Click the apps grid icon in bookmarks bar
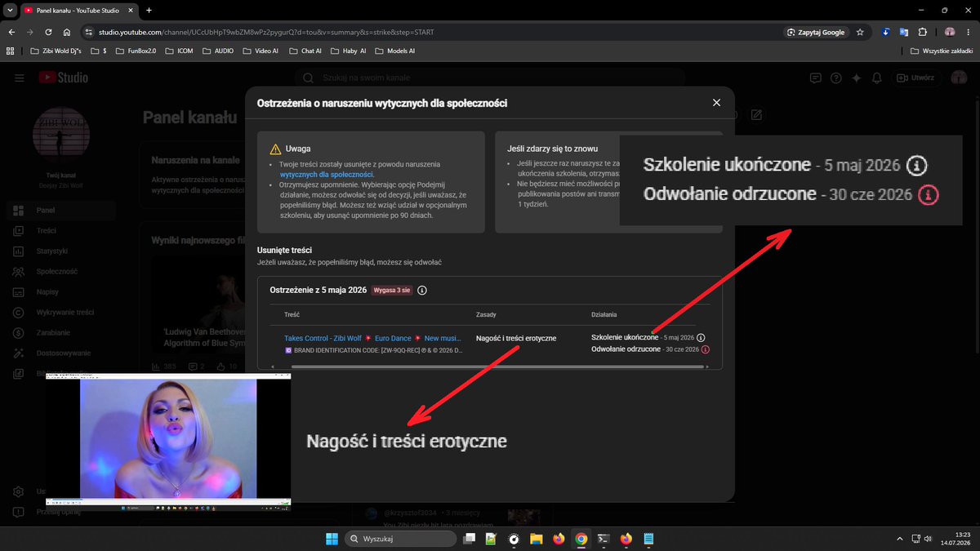Viewport: 980px width, 551px height. coord(10,51)
